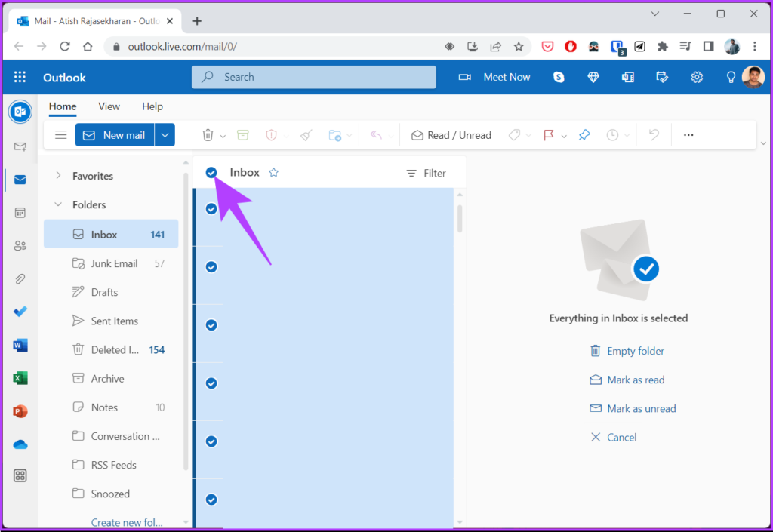Switch to the Help tab

coord(152,106)
